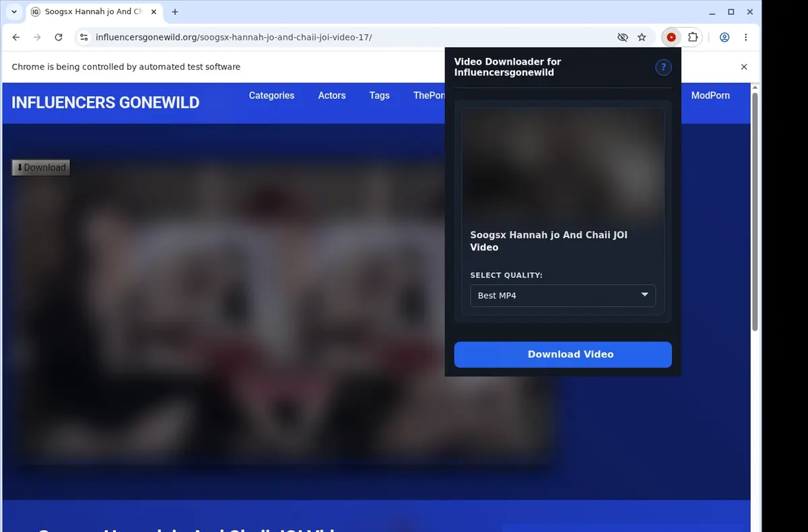Open the Categories menu item
Image resolution: width=808 pixels, height=532 pixels.
[x=271, y=96]
